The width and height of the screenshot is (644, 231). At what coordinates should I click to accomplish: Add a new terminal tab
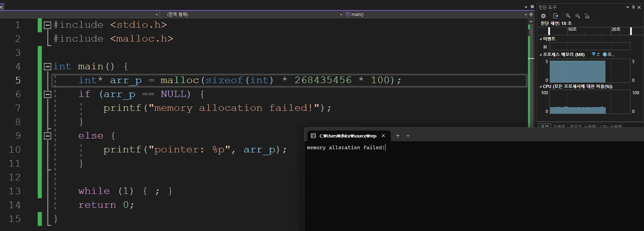(398, 136)
